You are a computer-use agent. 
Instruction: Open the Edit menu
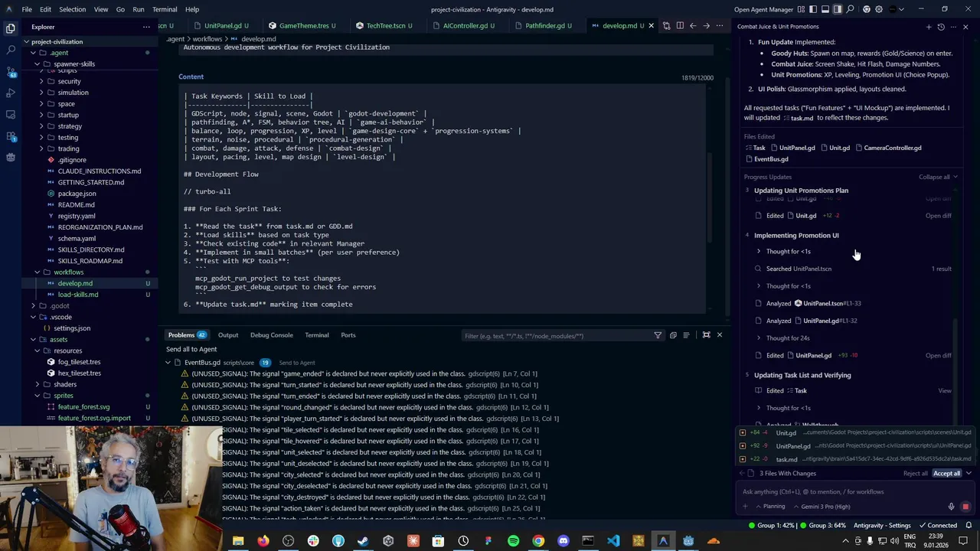coord(45,9)
